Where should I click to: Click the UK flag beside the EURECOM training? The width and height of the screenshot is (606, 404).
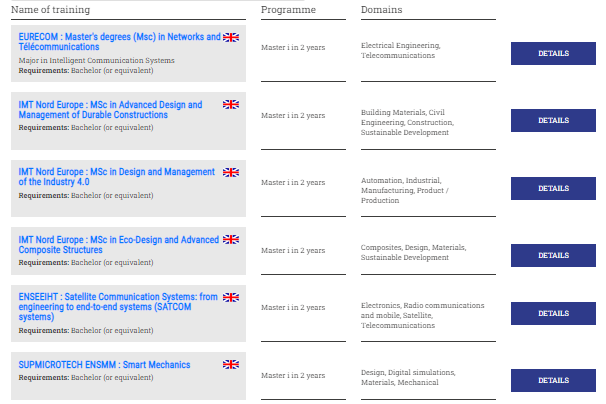(231, 37)
